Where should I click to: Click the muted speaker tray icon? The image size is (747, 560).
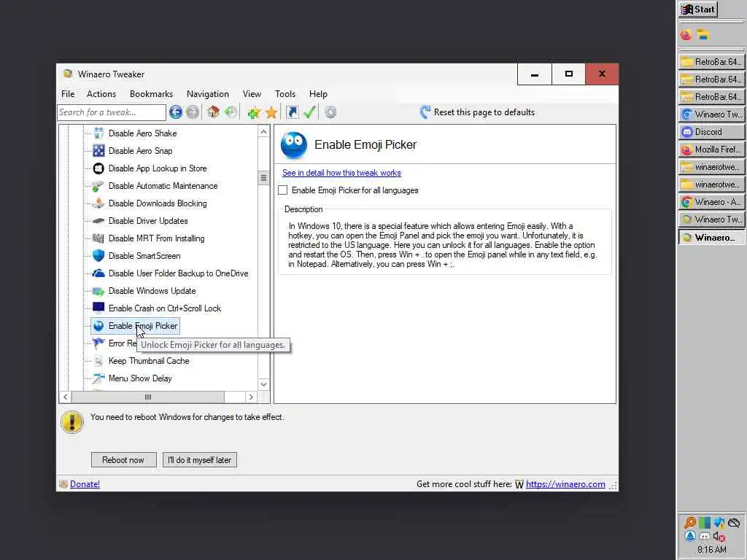[719, 537]
